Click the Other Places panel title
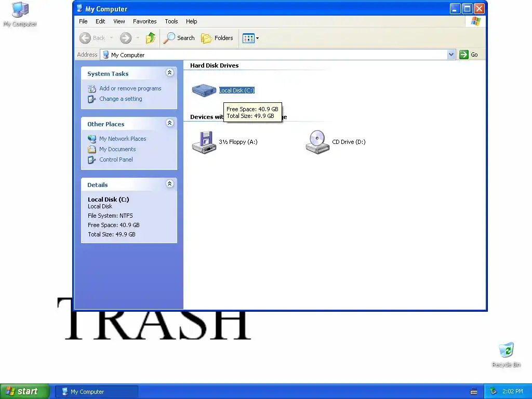 [106, 124]
